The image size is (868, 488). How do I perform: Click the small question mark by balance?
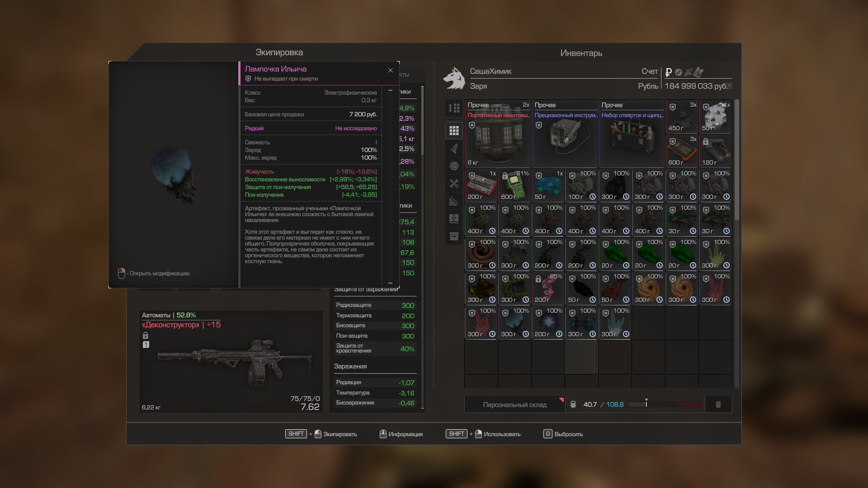(x=729, y=86)
